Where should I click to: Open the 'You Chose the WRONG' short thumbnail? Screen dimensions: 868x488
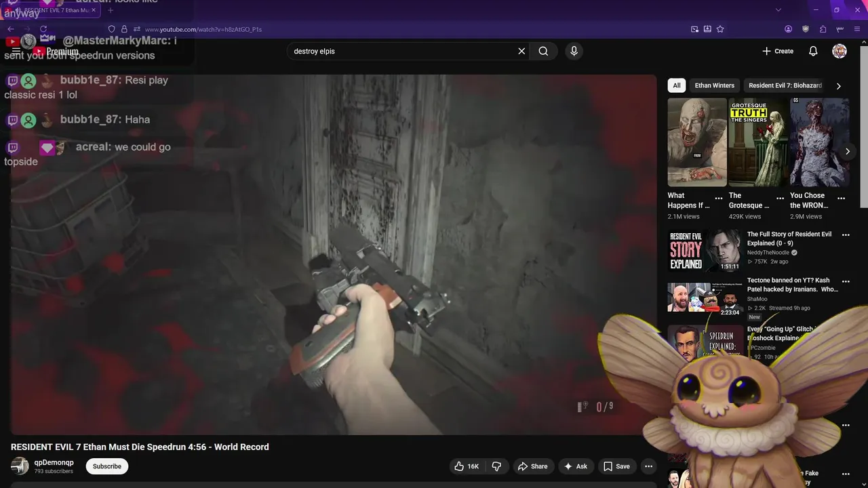click(819, 142)
